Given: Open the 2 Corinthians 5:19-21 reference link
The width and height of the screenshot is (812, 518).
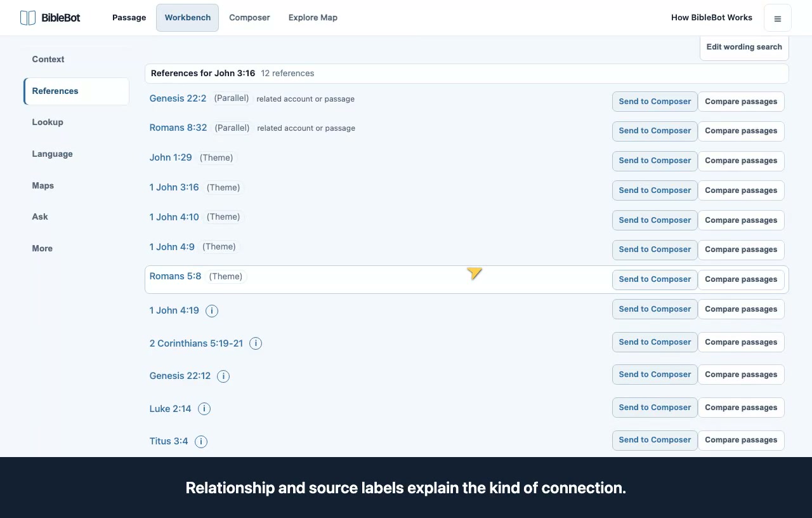Looking at the screenshot, I should pos(196,343).
